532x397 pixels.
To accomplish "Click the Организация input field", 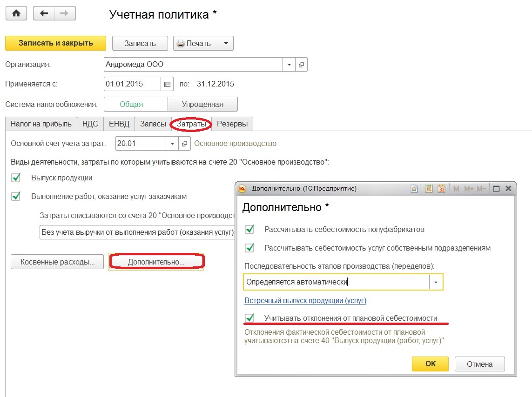I will point(194,64).
